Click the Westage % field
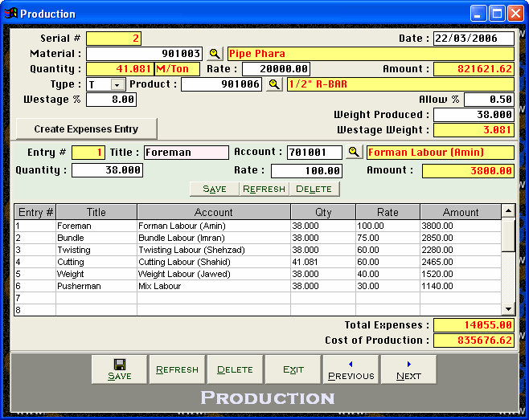This screenshot has width=529, height=420. click(x=111, y=100)
